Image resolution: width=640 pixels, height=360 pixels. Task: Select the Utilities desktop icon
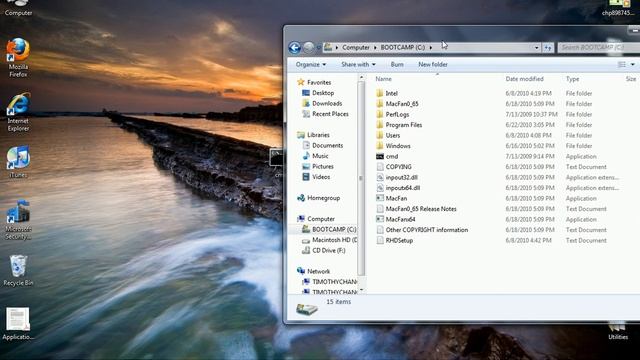coord(618,331)
